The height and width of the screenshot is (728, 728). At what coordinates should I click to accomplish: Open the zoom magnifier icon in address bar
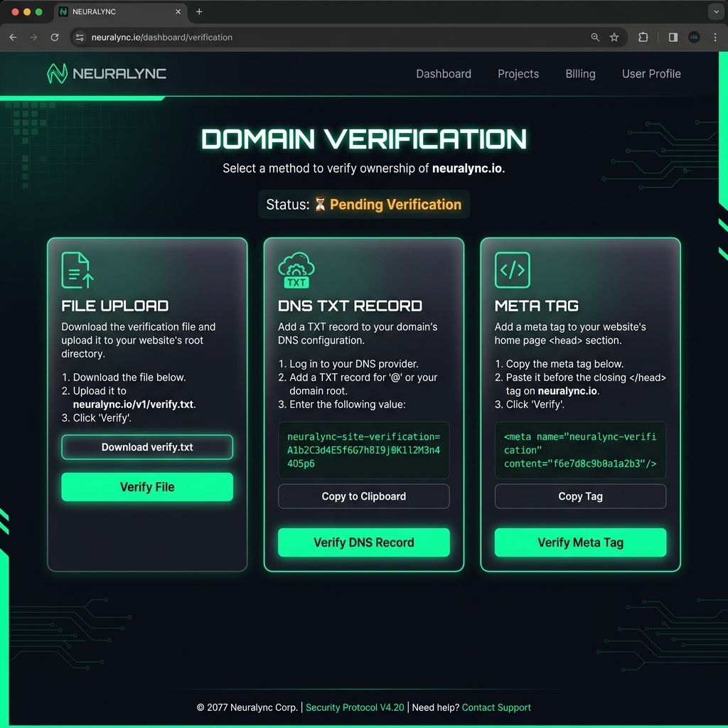[595, 37]
